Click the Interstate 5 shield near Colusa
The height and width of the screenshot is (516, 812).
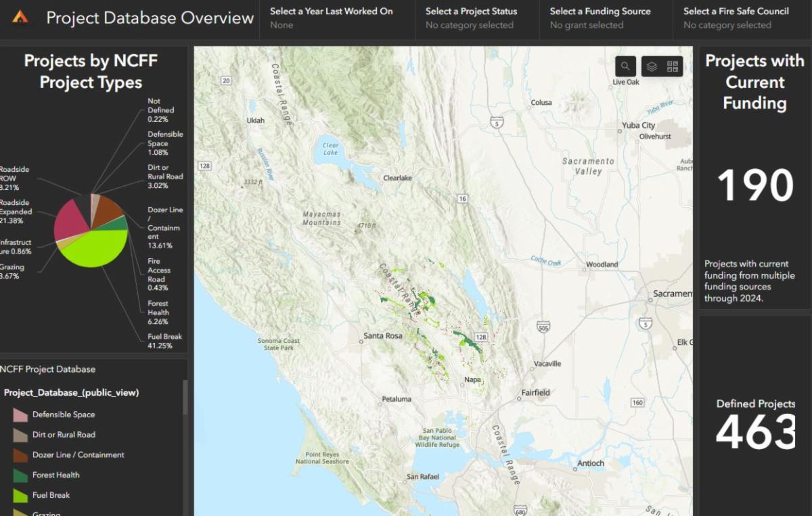pyautogui.click(x=497, y=123)
